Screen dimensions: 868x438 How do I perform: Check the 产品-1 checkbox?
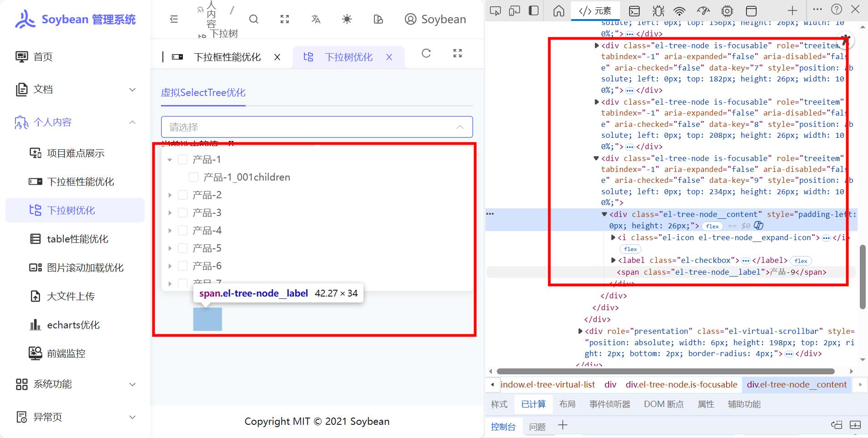pyautogui.click(x=183, y=160)
